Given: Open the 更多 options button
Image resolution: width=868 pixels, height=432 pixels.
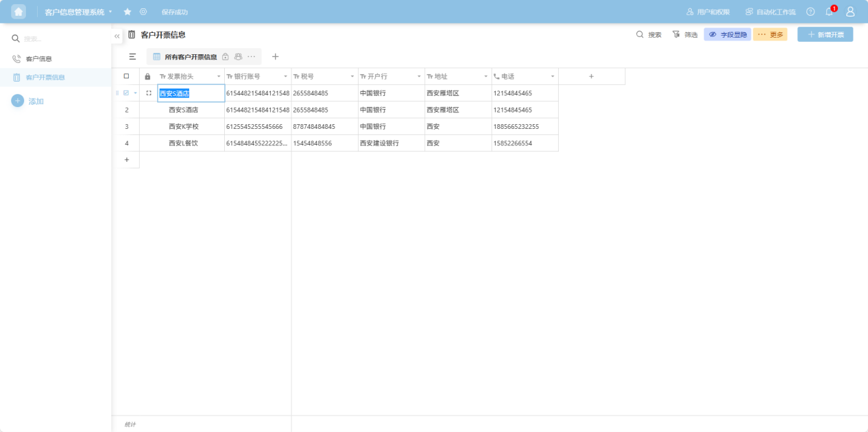Looking at the screenshot, I should point(770,34).
